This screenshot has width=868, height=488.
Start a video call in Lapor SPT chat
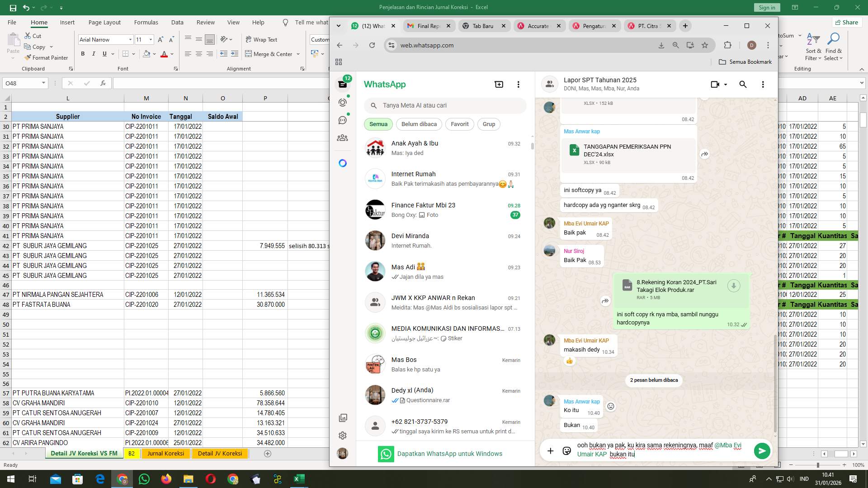coord(716,84)
